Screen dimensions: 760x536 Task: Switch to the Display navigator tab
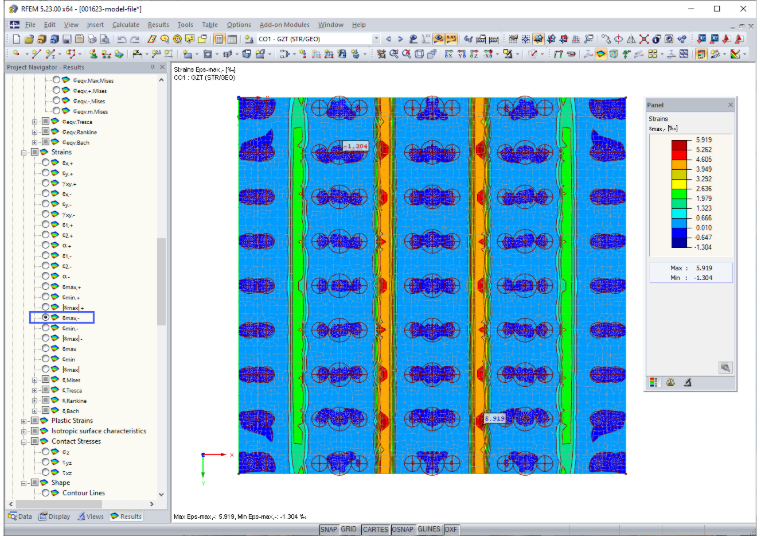pos(55,517)
